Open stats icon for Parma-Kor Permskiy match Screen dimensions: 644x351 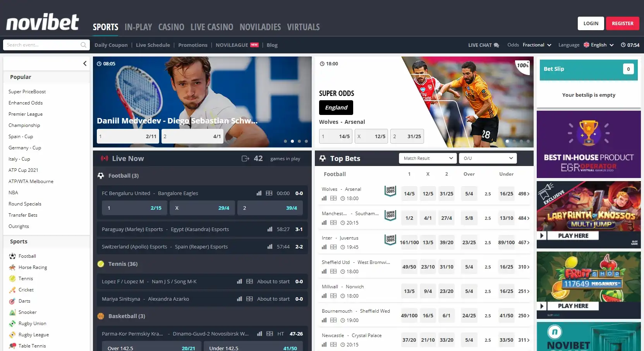pos(260,334)
